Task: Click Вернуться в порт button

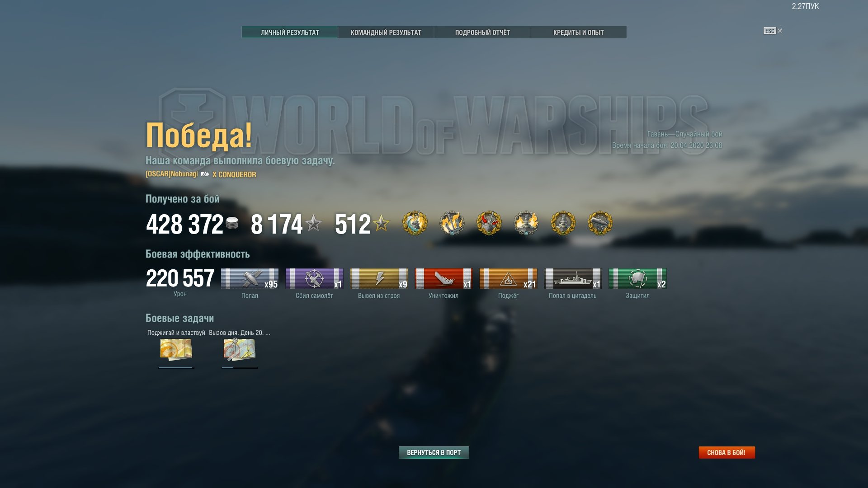Action: 434,452
